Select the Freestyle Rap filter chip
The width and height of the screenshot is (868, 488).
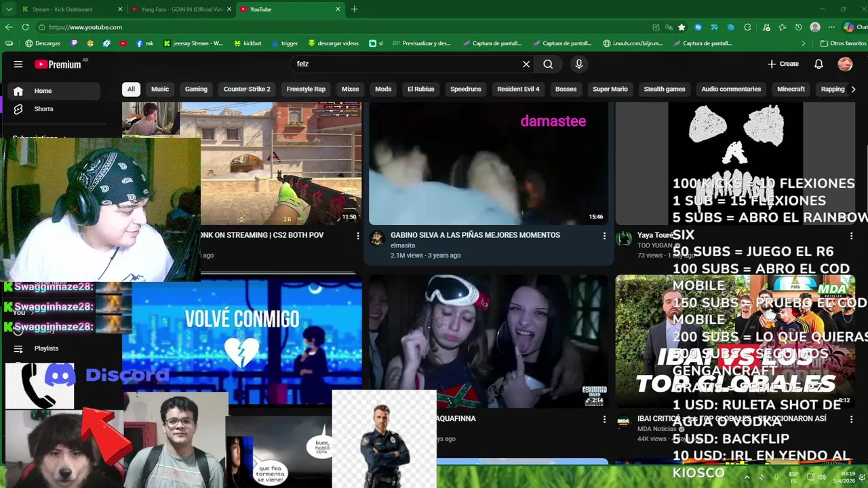coord(306,89)
